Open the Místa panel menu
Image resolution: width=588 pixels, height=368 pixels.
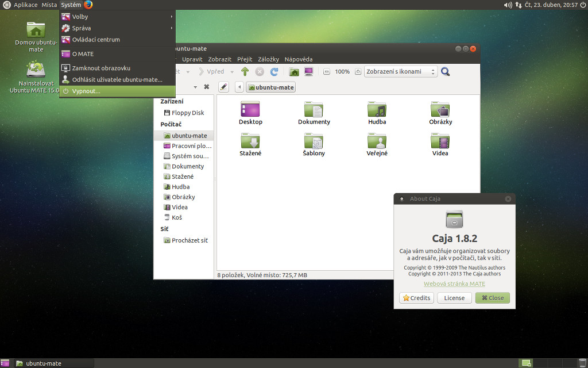(x=49, y=5)
